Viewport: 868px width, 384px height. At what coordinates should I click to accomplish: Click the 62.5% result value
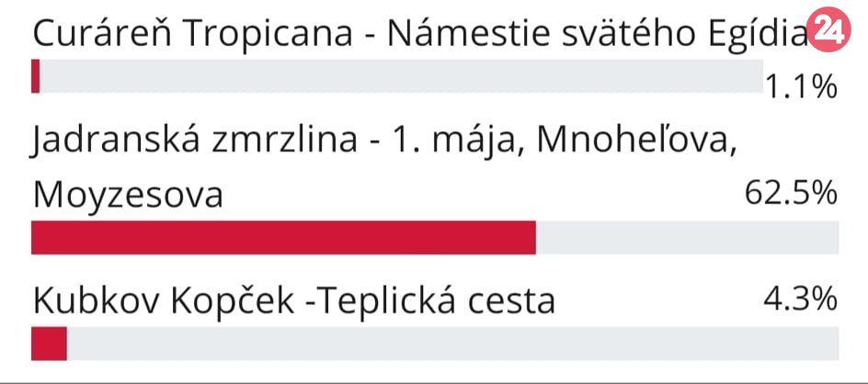[x=790, y=193]
